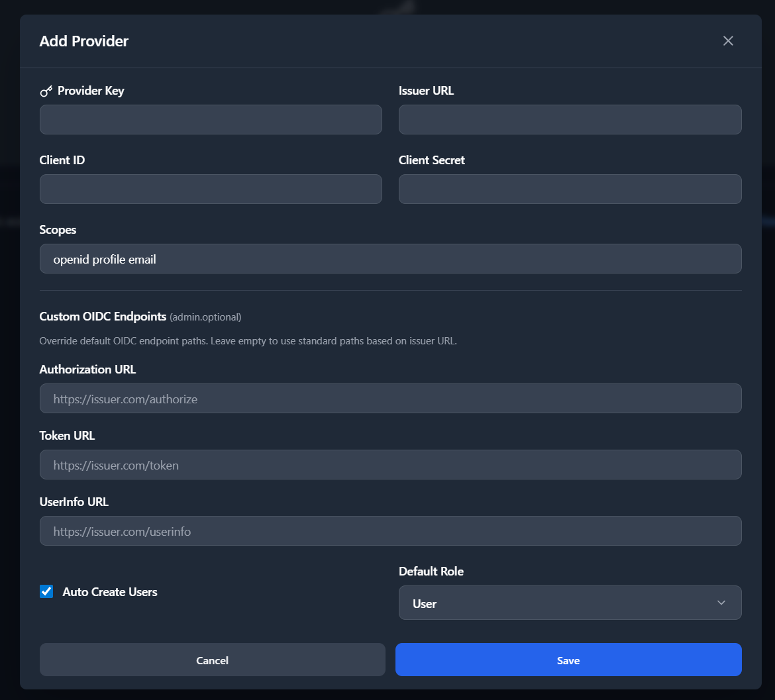Click the X to dismiss Add Provider

[x=728, y=40]
